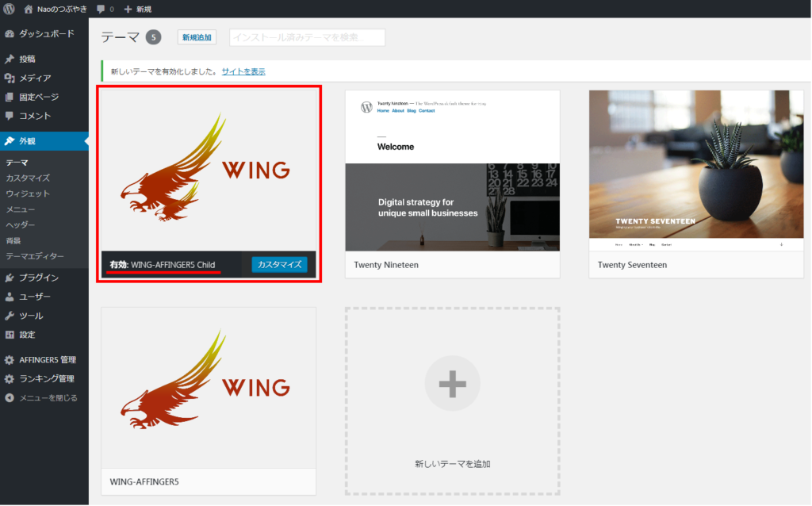Click the installed theme search field
The height and width of the screenshot is (506, 812).
(306, 36)
